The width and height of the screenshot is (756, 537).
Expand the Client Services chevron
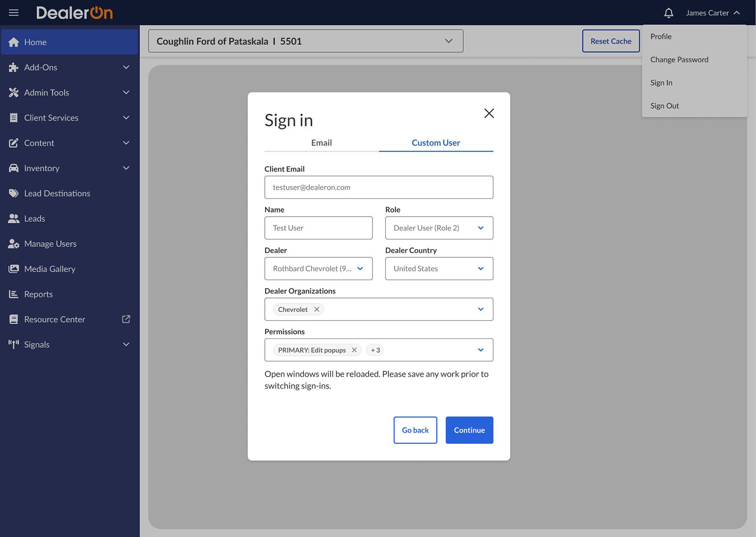click(126, 118)
